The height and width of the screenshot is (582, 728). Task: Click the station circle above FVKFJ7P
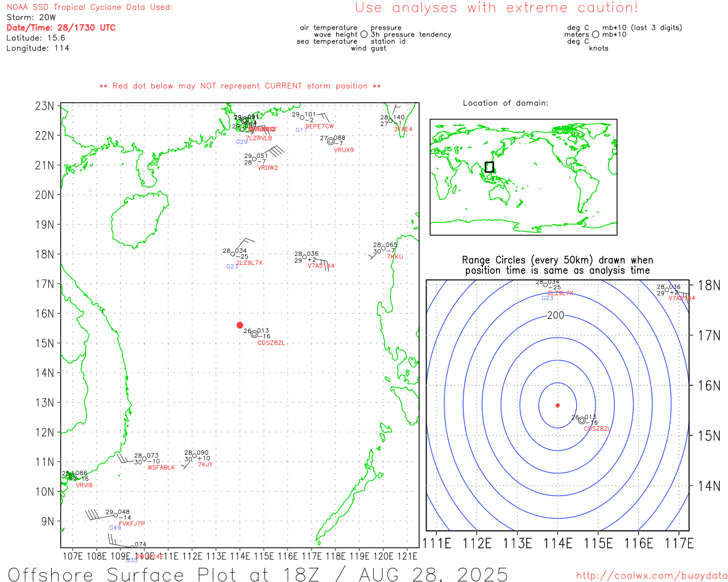[116, 515]
